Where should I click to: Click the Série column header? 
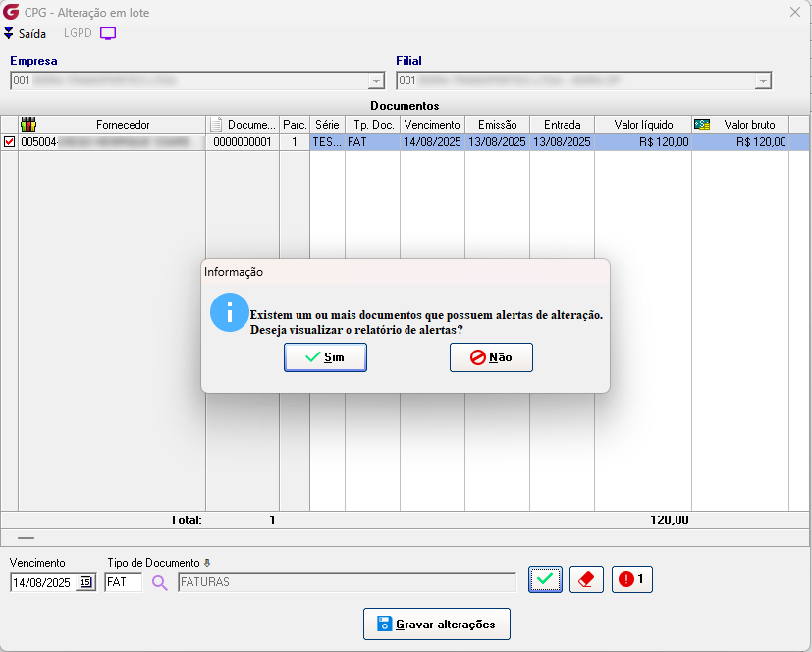pyautogui.click(x=327, y=125)
